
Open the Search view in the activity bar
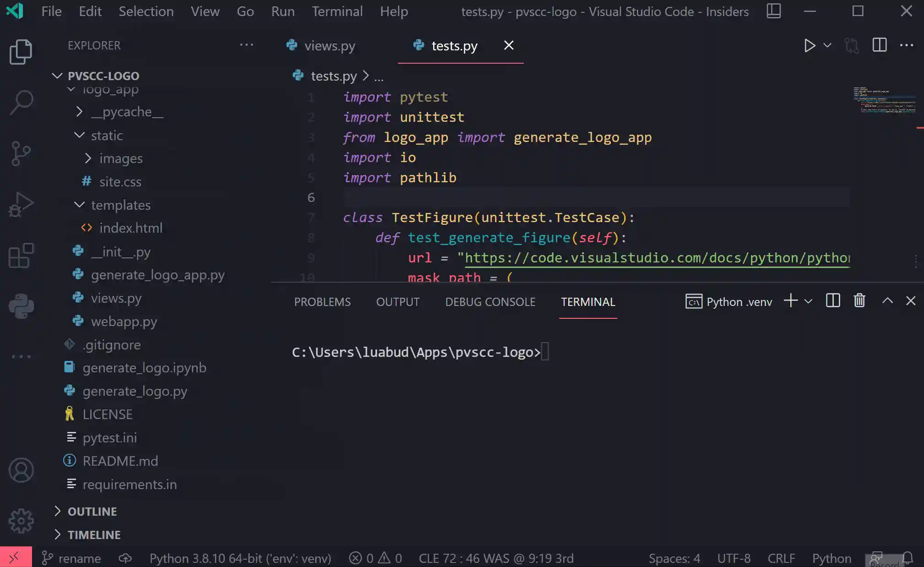coord(21,102)
